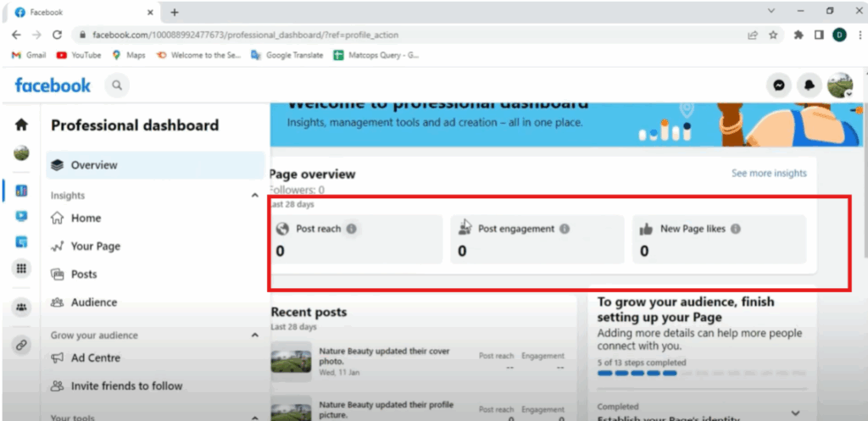Reload the page with refresh button
The height and width of the screenshot is (421, 868).
[x=57, y=35]
